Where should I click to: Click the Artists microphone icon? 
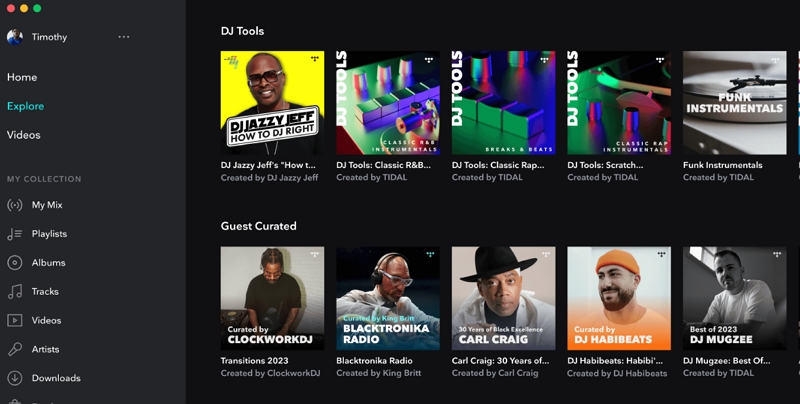(x=14, y=349)
